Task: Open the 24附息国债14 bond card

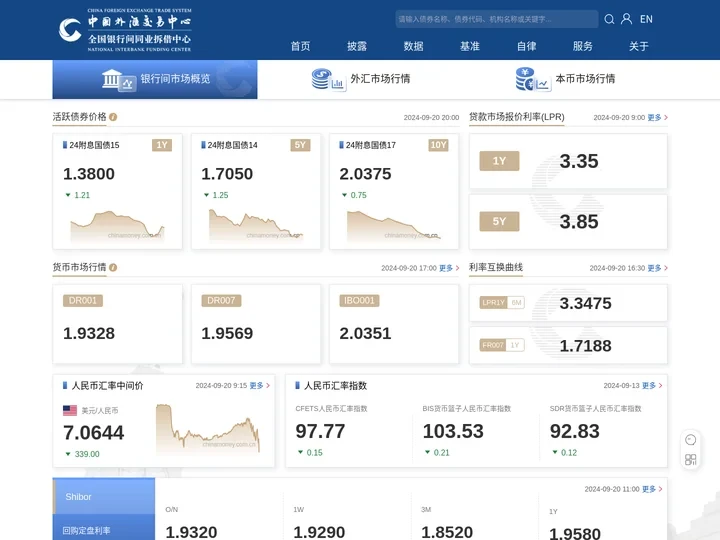Action: 256,191
